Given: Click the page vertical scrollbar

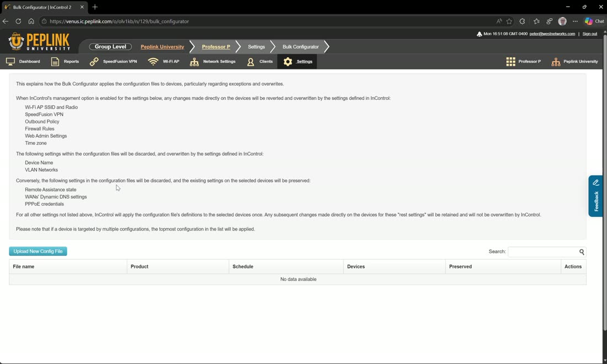Looking at the screenshot, I should pos(605,182).
